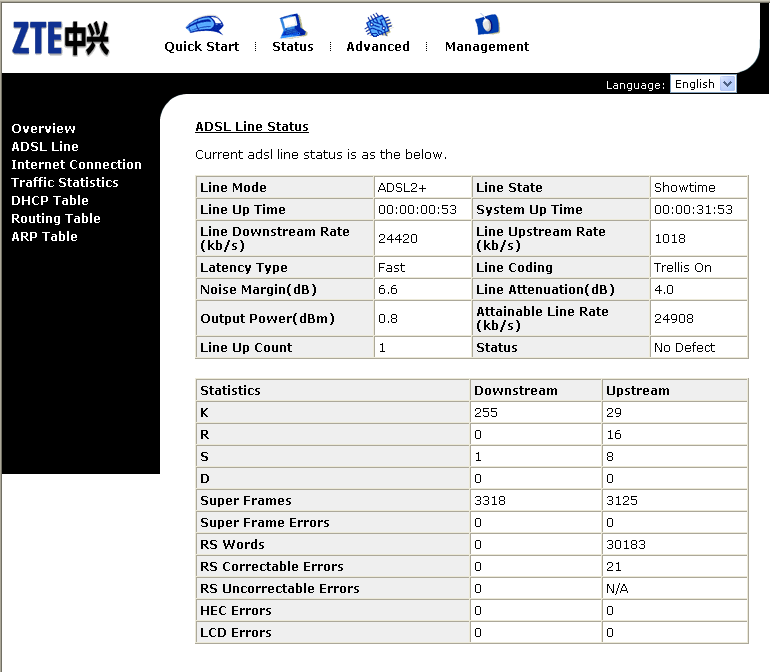
Task: Click K downstream value 255
Action: pyautogui.click(x=486, y=413)
